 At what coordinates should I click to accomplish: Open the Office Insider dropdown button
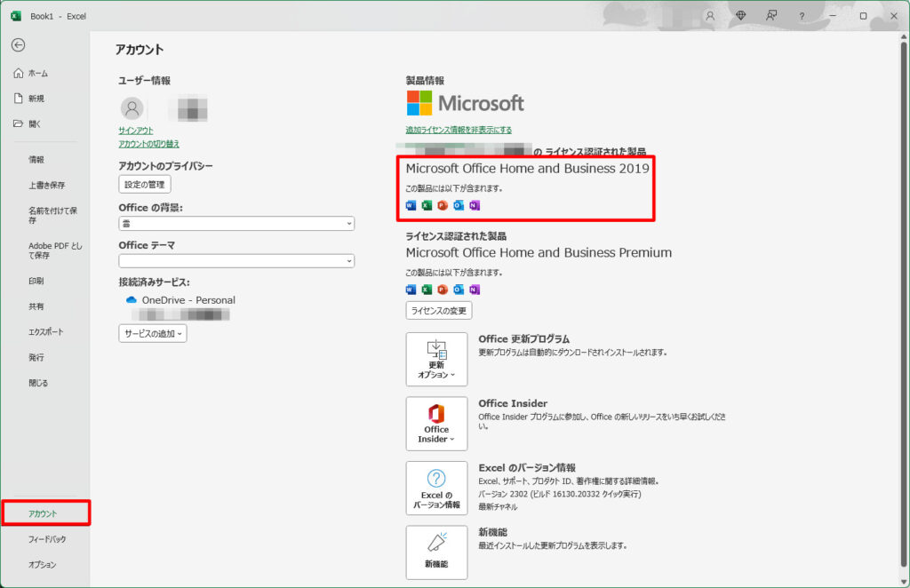(x=436, y=424)
